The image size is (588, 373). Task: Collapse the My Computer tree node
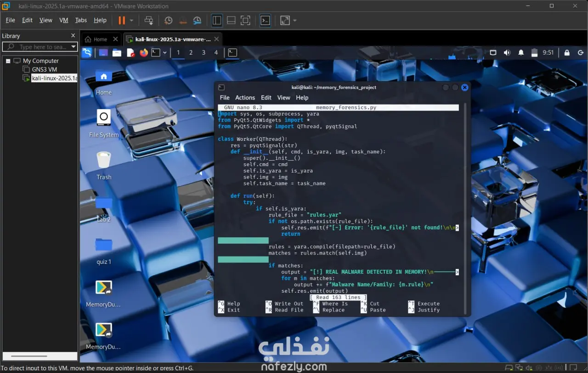tap(8, 61)
